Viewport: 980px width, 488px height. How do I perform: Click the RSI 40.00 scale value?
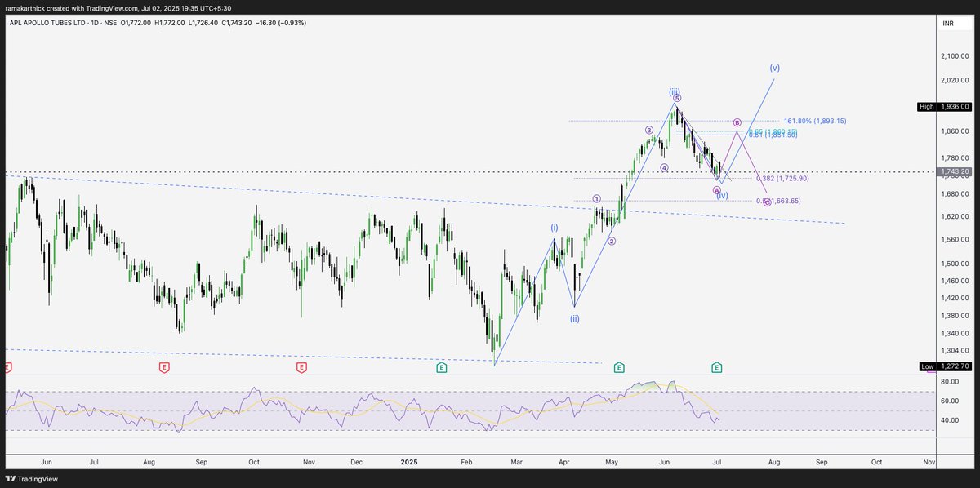coord(949,420)
